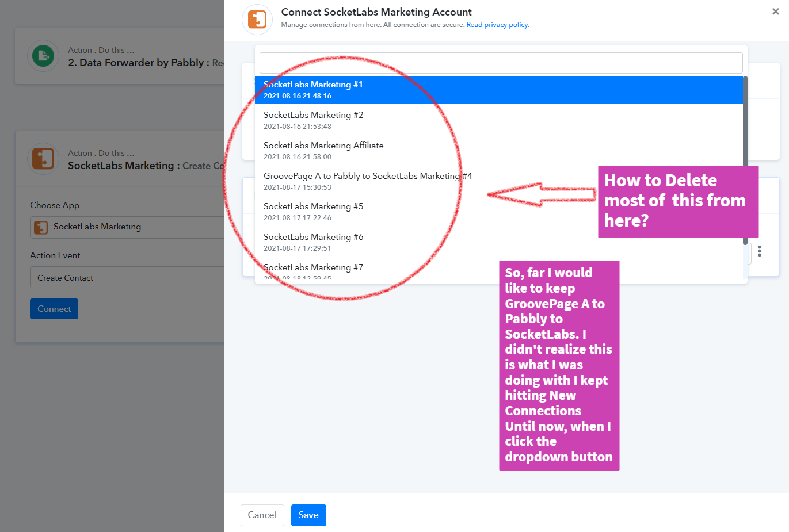
Task: Click the 'SocketLabs Marketing : Create Co' step title
Action: [146, 166]
